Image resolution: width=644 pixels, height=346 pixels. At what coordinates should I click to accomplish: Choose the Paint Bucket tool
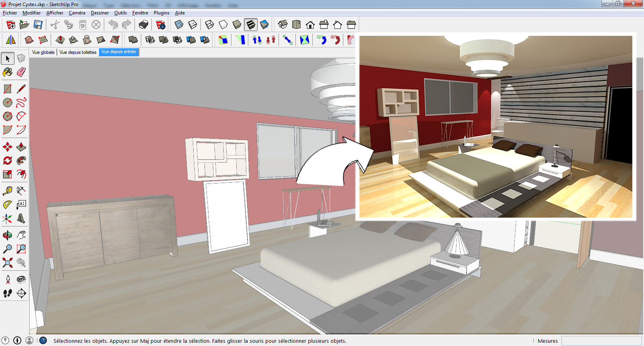[8, 72]
